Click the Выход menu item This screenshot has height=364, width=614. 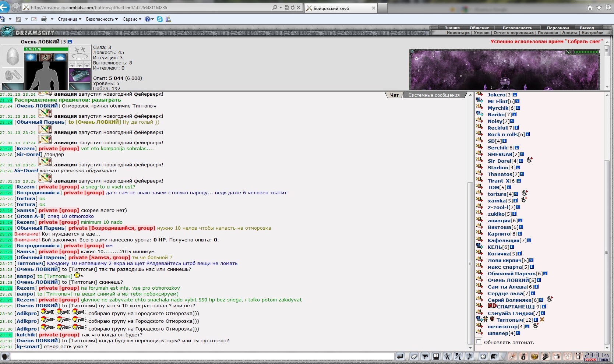587,28
